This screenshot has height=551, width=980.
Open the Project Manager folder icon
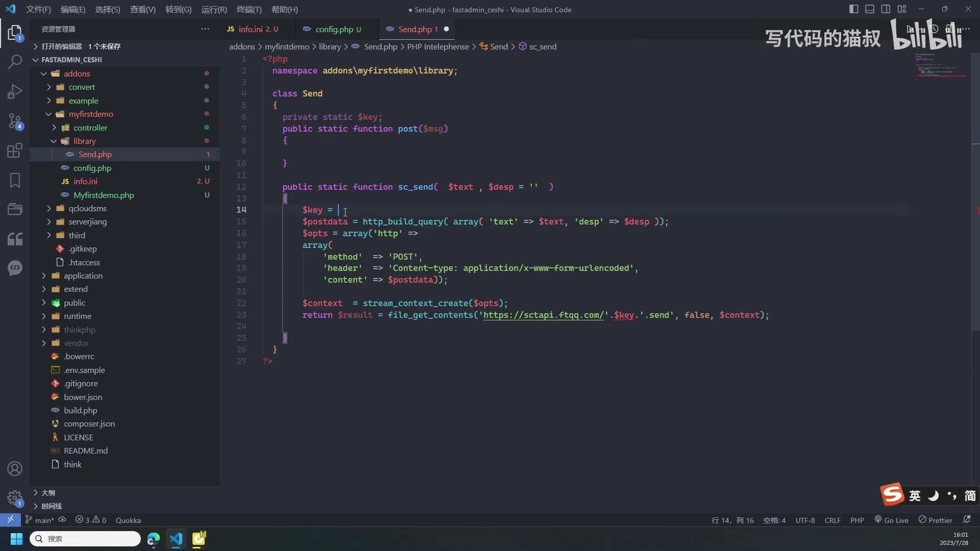pyautogui.click(x=15, y=209)
